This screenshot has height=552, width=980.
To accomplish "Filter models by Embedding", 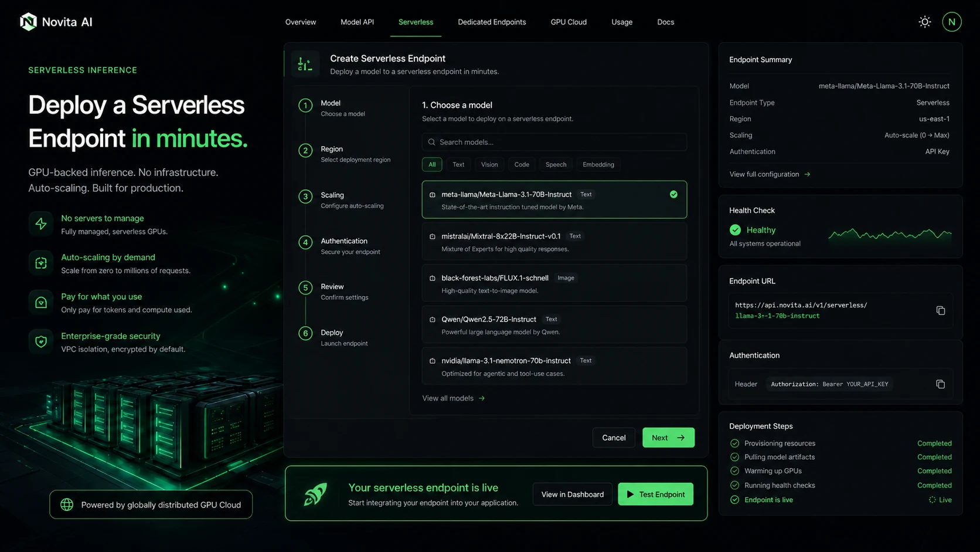I will point(598,165).
